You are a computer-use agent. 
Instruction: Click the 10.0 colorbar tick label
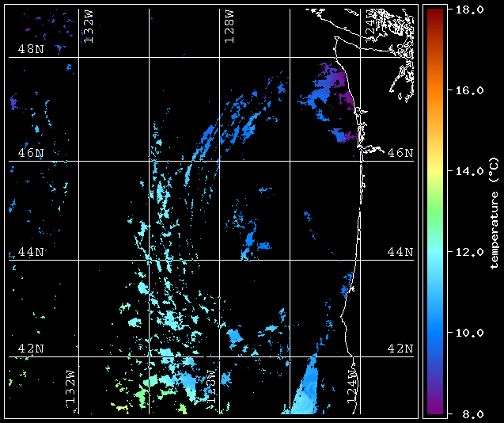(465, 333)
